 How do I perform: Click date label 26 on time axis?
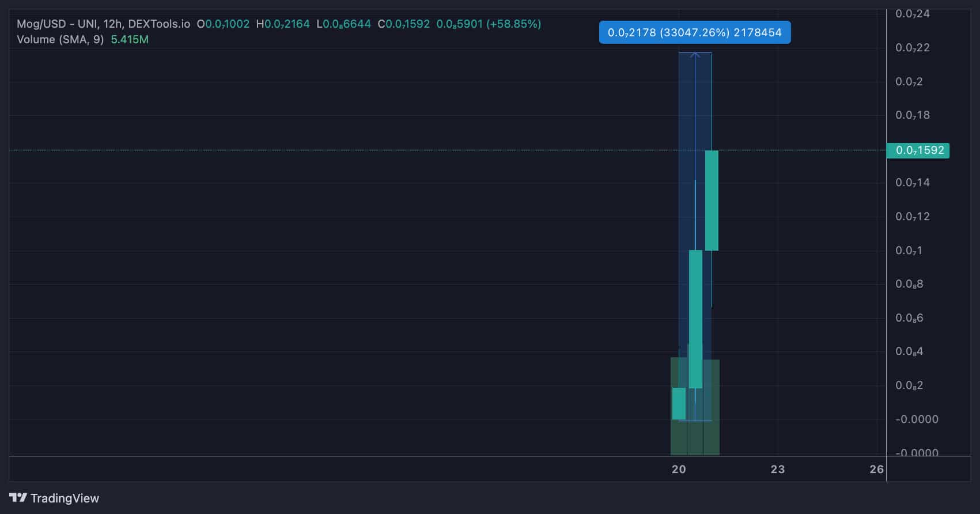tap(876, 470)
